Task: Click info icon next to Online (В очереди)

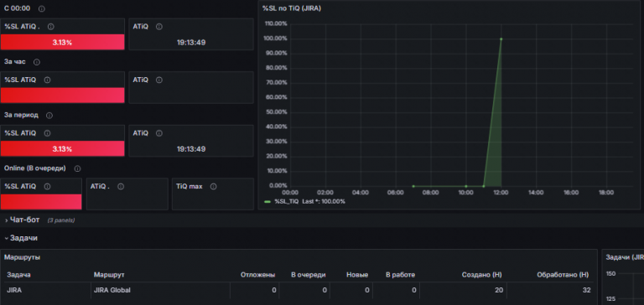Action: [x=77, y=168]
